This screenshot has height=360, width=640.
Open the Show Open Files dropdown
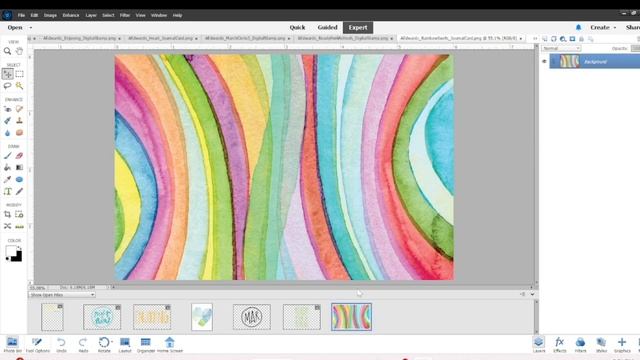coord(62,295)
